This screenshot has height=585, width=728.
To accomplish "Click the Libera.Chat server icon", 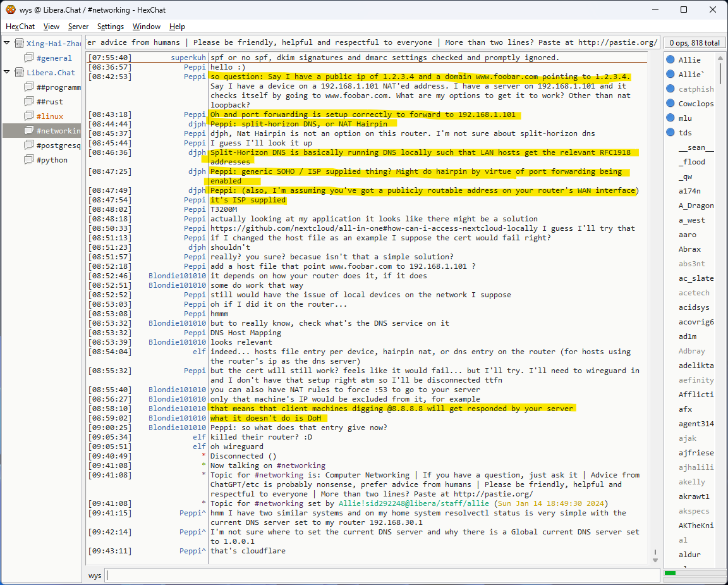I will (x=19, y=73).
